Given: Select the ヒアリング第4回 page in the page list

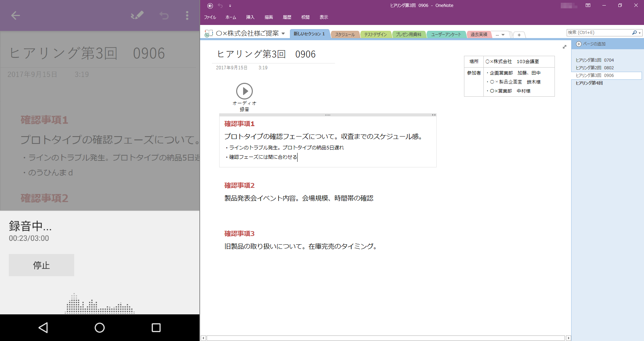Looking at the screenshot, I should click(589, 83).
